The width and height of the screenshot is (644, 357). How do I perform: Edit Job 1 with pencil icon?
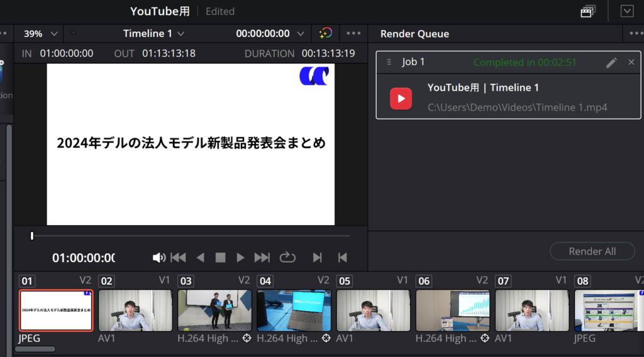pyautogui.click(x=611, y=62)
